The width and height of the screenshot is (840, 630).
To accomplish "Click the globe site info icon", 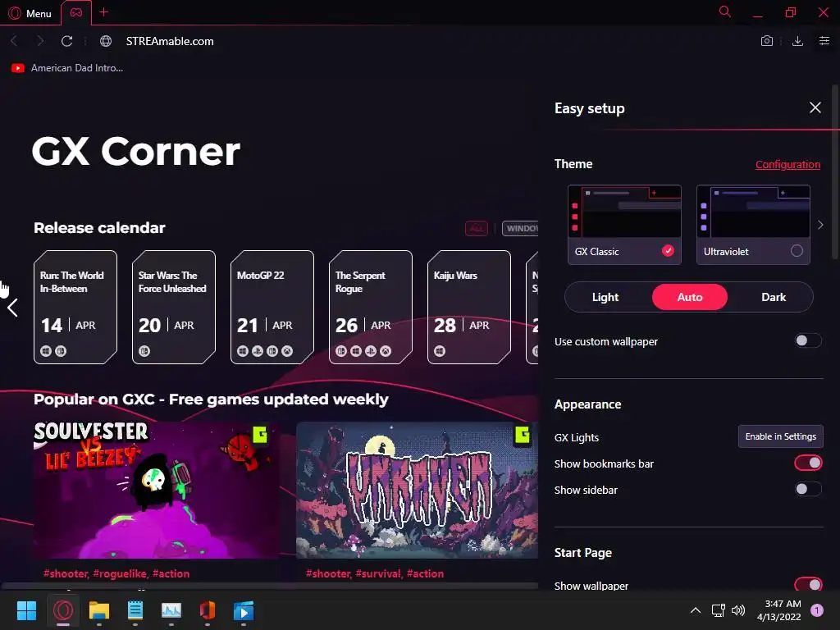I will pos(106,41).
